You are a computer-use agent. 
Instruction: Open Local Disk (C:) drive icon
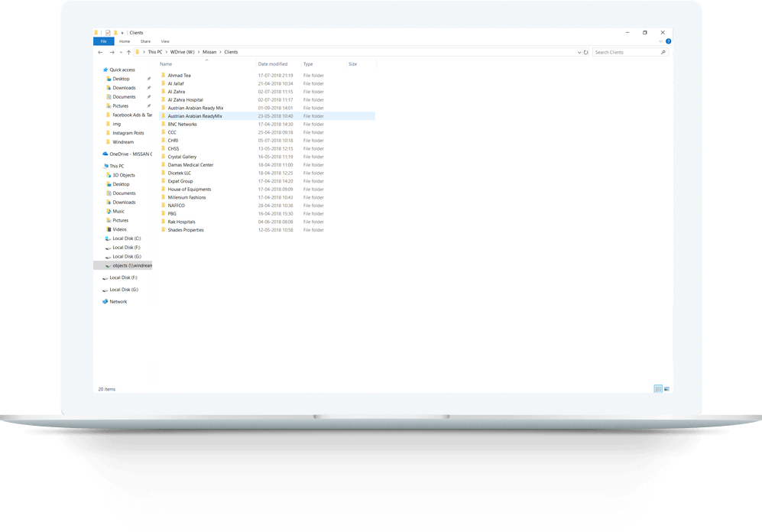click(109, 238)
